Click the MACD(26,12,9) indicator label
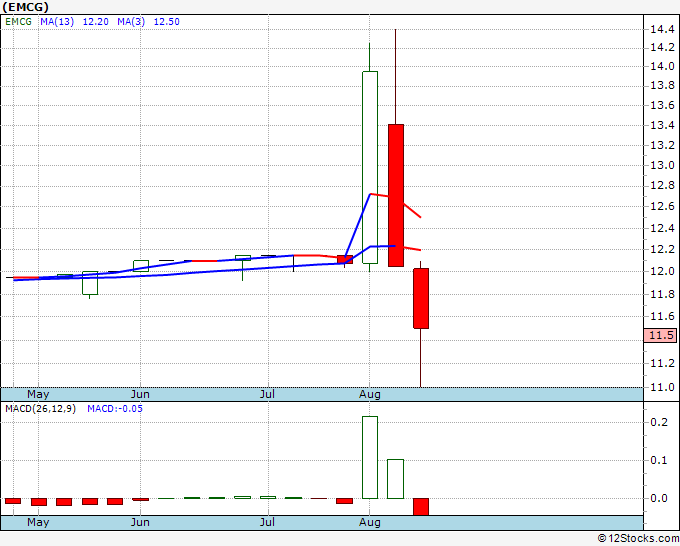The image size is (680, 546). click(40, 409)
